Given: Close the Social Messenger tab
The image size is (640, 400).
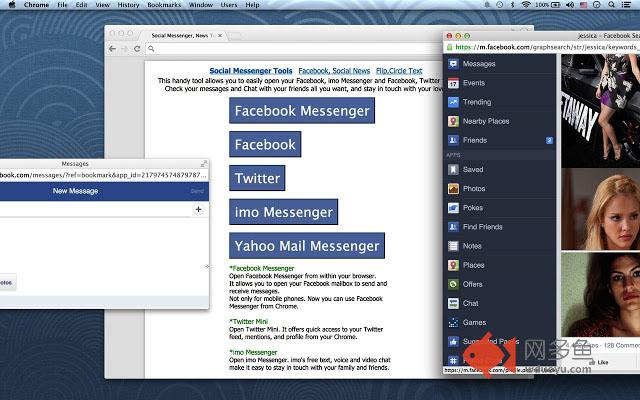Looking at the screenshot, I should tap(220, 36).
